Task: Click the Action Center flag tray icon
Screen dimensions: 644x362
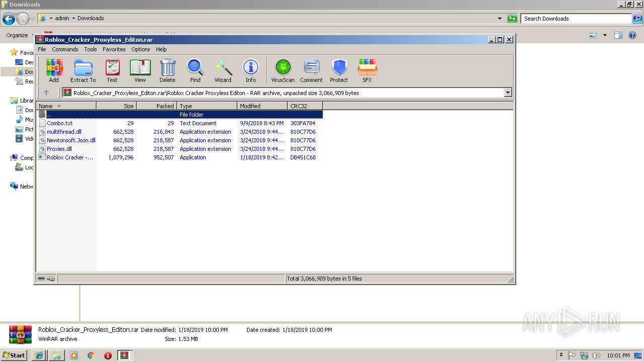Action: click(x=572, y=355)
